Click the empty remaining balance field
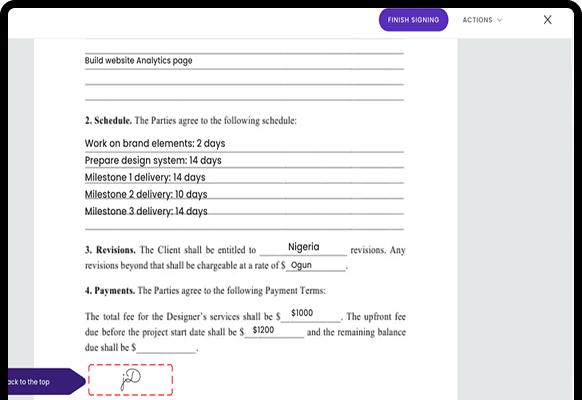The width and height of the screenshot is (582, 400). pos(166,347)
